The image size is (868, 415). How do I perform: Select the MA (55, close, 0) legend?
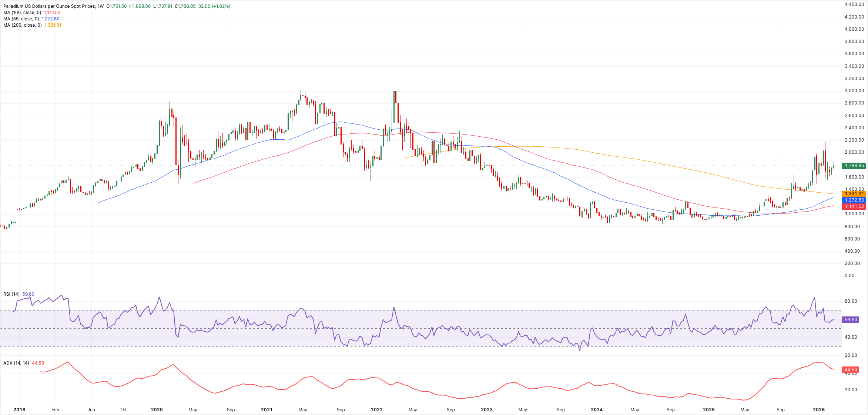[21, 19]
